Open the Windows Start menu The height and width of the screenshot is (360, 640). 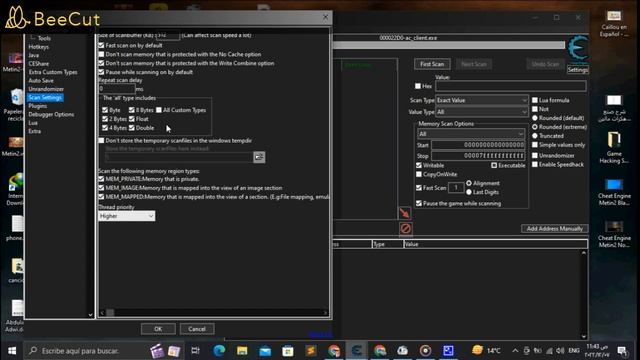pos(12,351)
